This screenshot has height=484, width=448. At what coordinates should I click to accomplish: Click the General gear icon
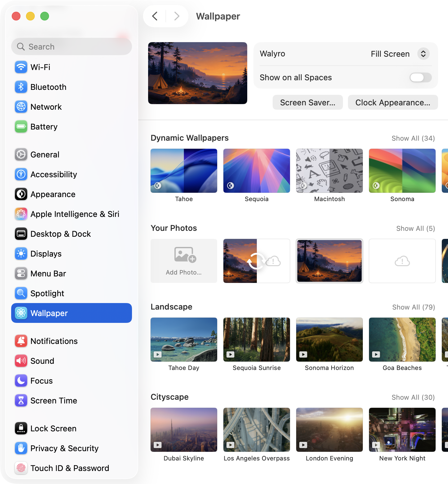(x=21, y=154)
